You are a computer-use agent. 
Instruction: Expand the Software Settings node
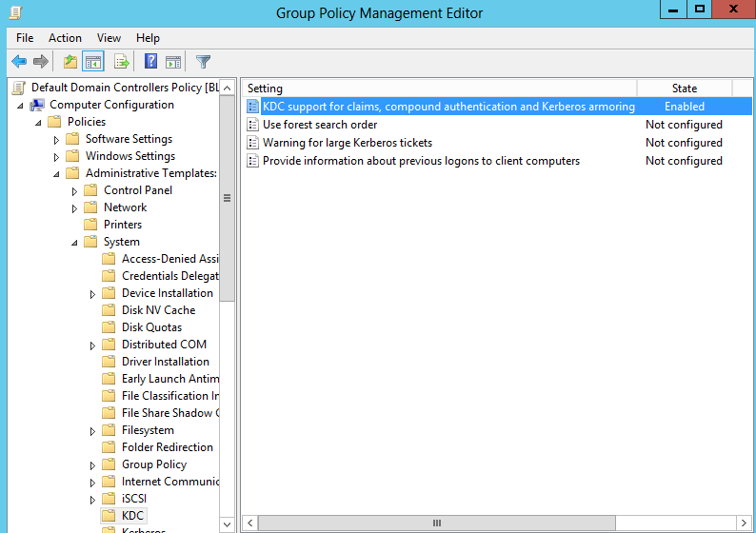[56, 140]
